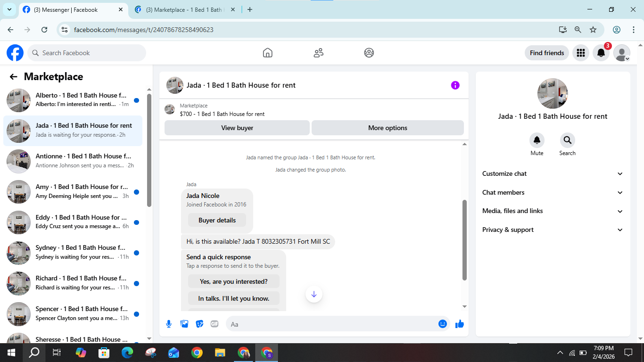Open Windows taskbar search
644x362 pixels.
point(34,353)
